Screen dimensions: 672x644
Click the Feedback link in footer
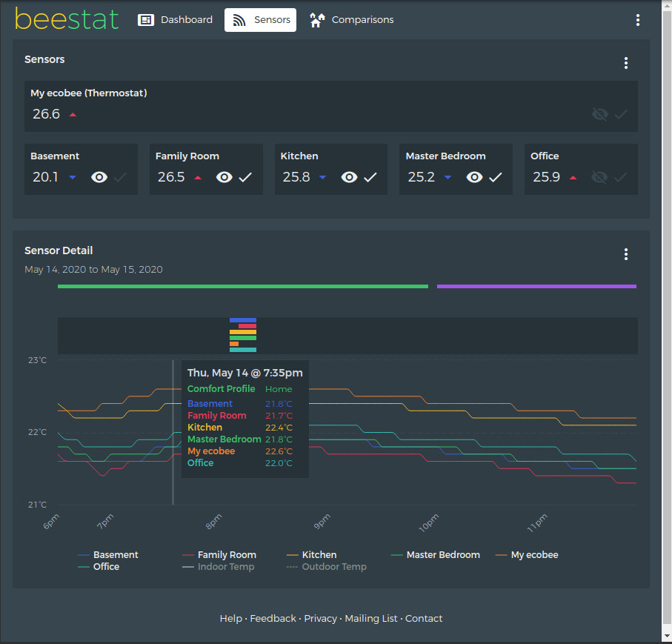(x=273, y=618)
